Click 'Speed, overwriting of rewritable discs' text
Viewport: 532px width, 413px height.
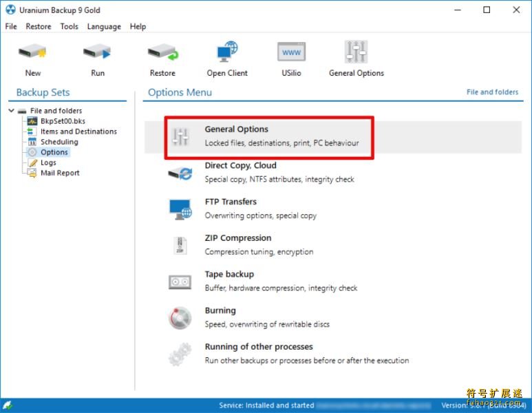[267, 324]
